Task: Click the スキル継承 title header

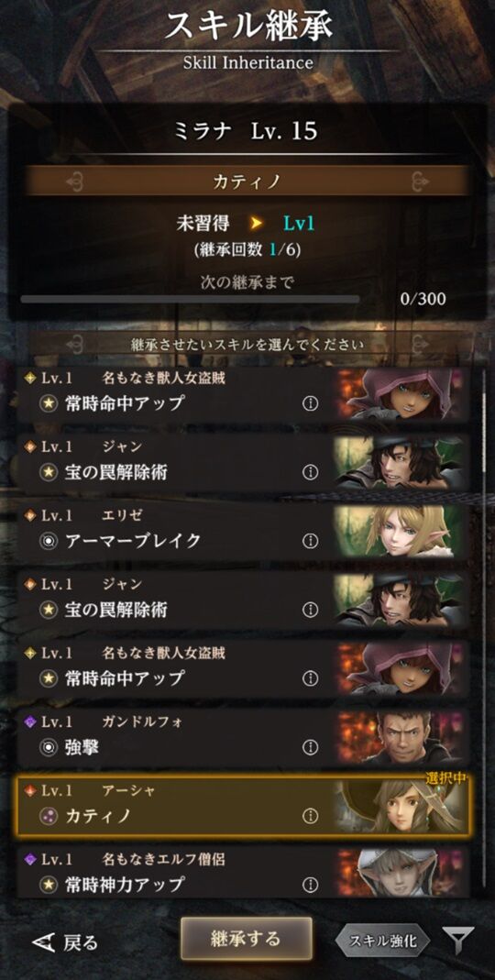Action: 248,28
